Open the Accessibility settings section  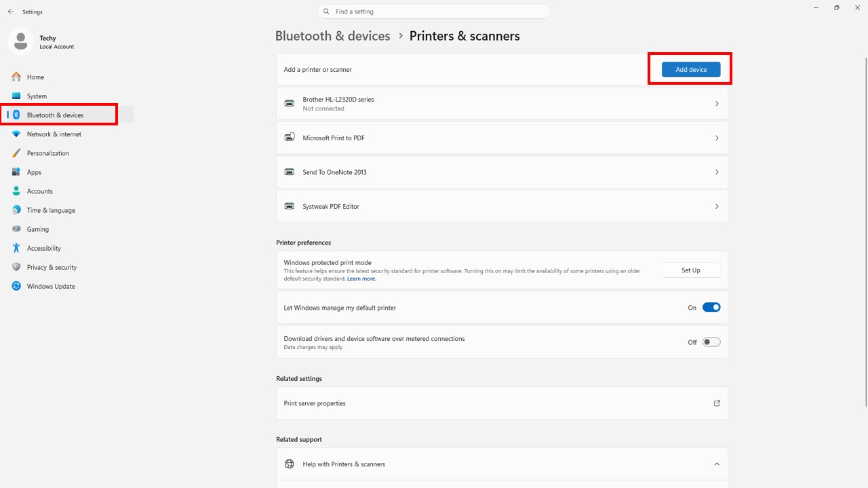click(44, 248)
